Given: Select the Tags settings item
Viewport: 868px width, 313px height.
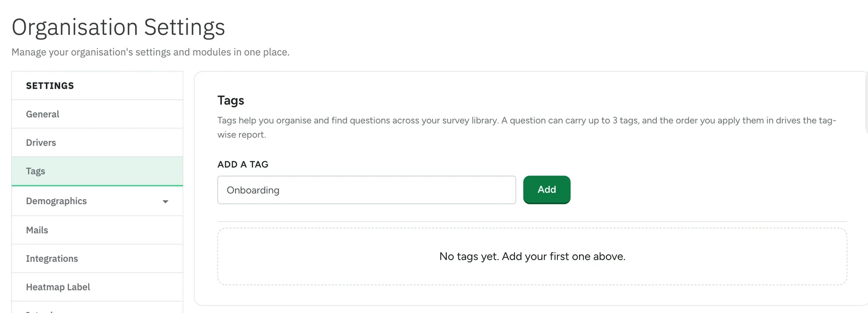Looking at the screenshot, I should click(97, 171).
